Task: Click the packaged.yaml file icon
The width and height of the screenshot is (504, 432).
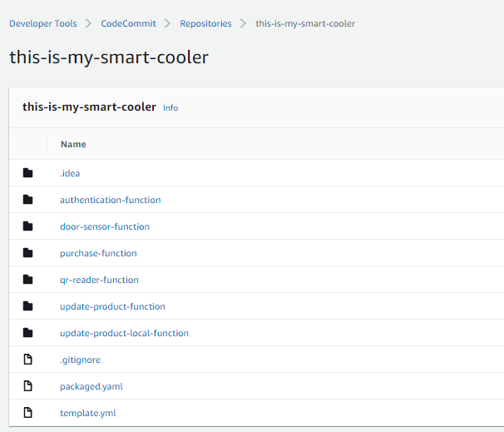Action: coord(28,386)
